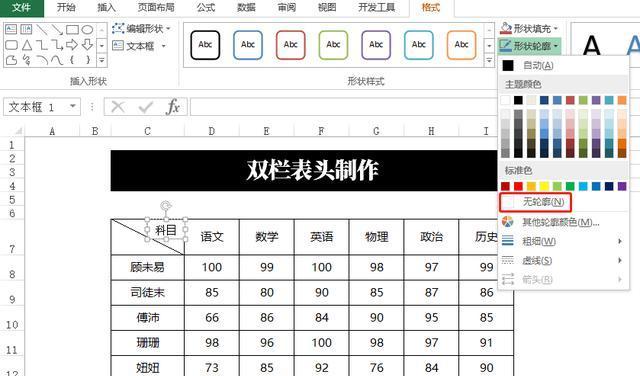Viewport: 640px width, 376px height.
Task: Click the cancel X in formula bar
Action: (118, 107)
